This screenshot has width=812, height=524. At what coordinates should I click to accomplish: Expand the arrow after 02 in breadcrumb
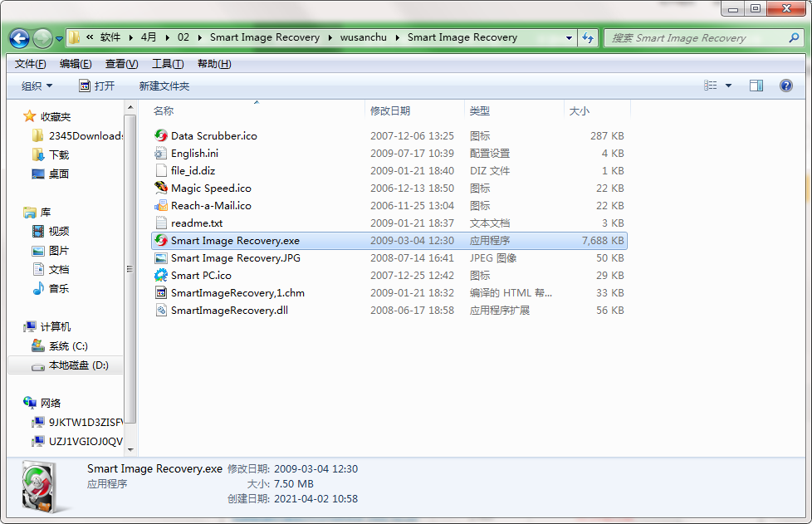tap(199, 37)
